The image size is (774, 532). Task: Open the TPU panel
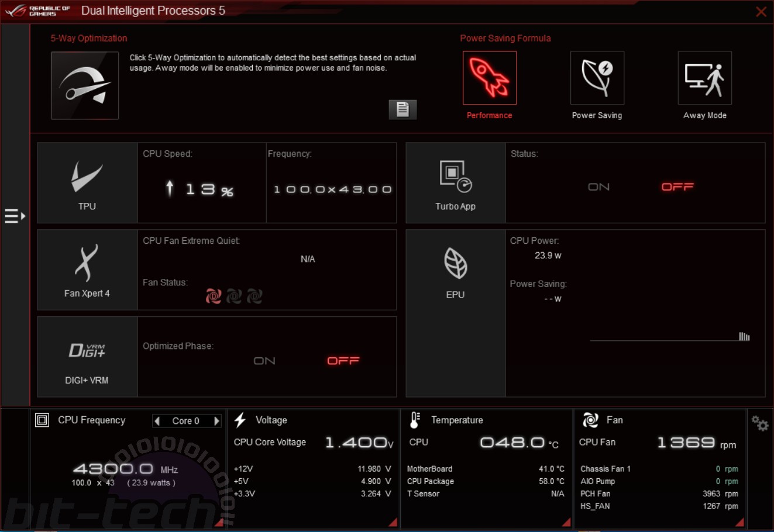pyautogui.click(x=87, y=183)
